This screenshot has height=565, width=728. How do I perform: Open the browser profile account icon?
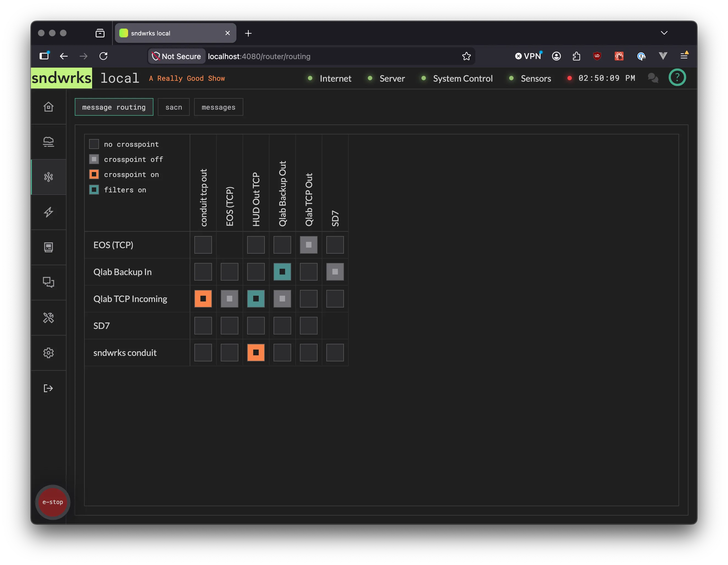tap(556, 56)
